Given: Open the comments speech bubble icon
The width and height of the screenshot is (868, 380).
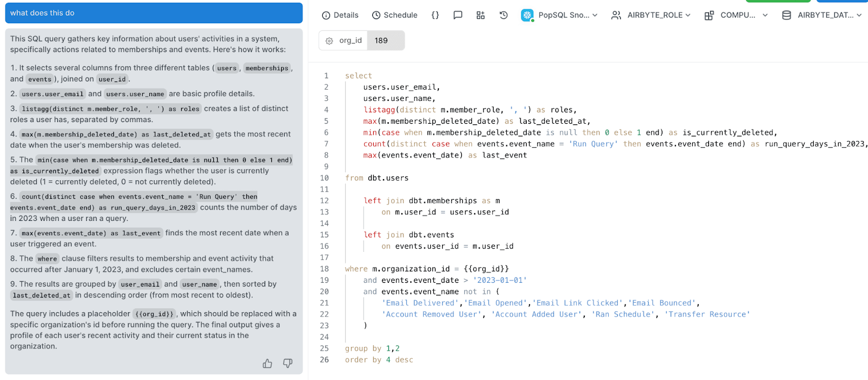Looking at the screenshot, I should coord(458,15).
